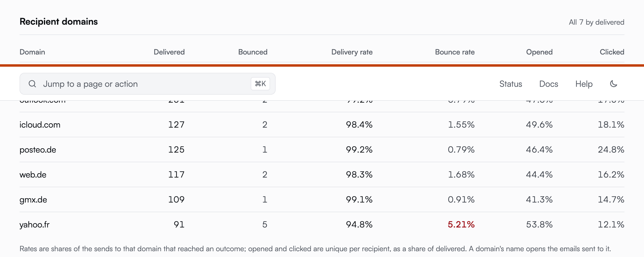Open emails sent to posteo.de
The image size is (644, 257).
click(38, 150)
